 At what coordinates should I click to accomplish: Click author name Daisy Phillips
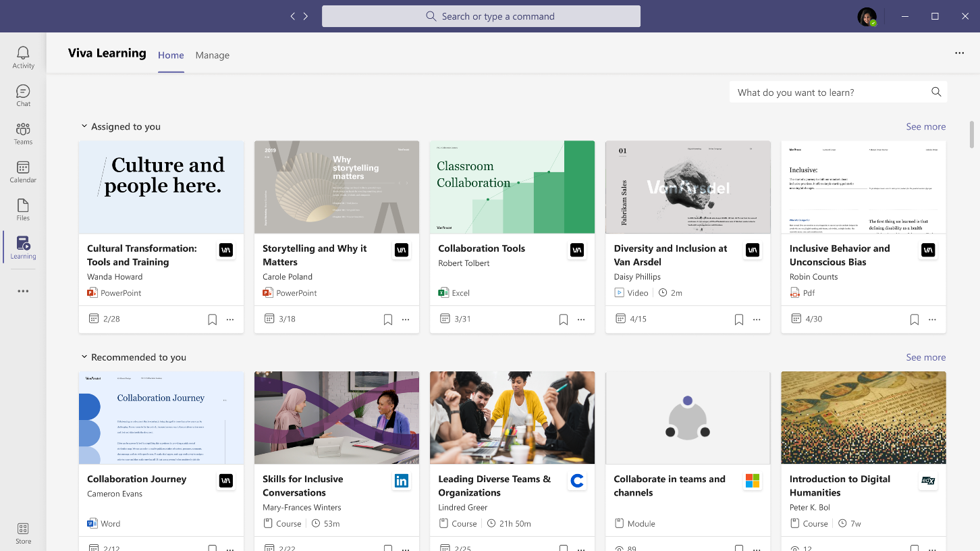[637, 277]
